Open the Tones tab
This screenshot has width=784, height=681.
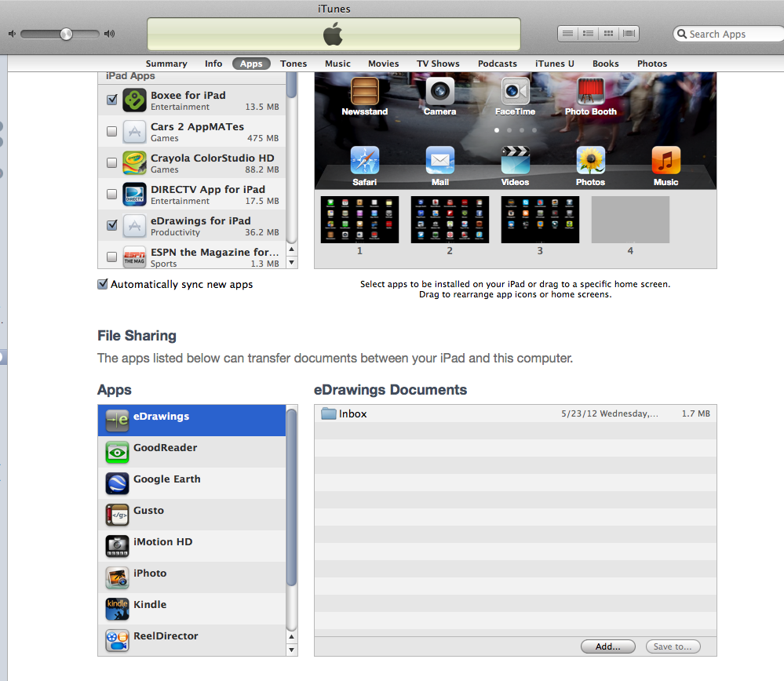[294, 64]
